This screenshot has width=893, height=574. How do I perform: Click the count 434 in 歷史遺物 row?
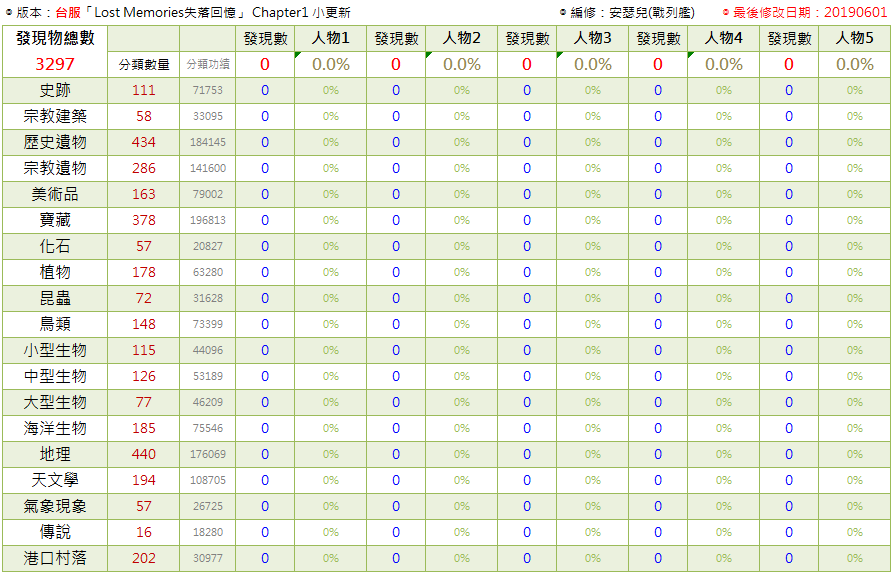point(144,142)
